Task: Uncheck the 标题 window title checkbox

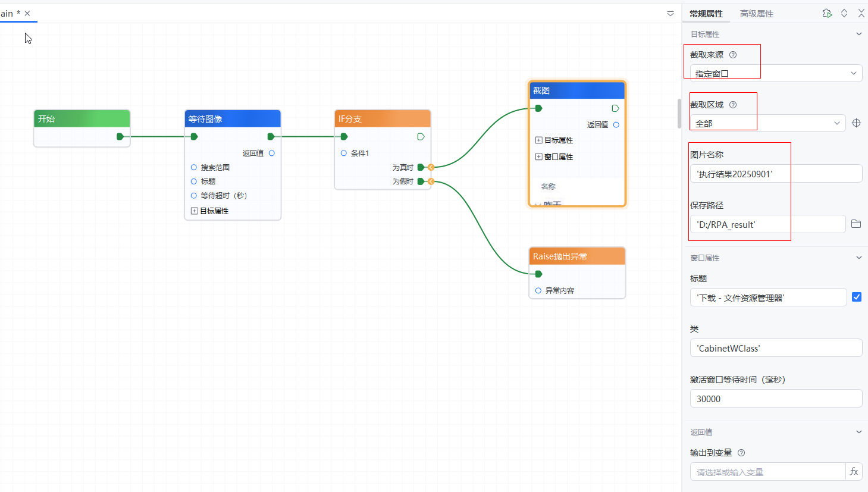Action: [x=856, y=297]
